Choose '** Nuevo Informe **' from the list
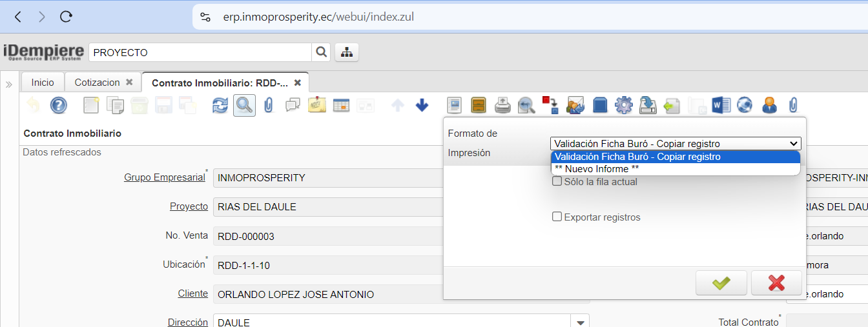Viewport: 868px width, 327px height. [x=597, y=169]
